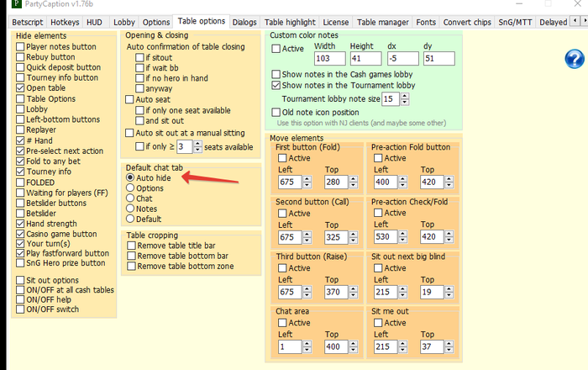This screenshot has width=588, height=370.
Task: Click the tab strip right scroll arrow
Action: (x=585, y=21)
